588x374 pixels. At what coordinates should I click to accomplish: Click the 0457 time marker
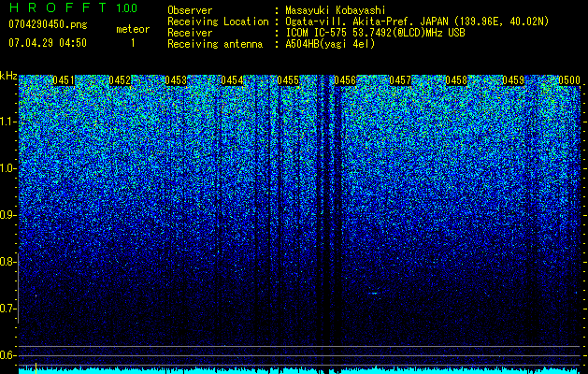[x=400, y=80]
